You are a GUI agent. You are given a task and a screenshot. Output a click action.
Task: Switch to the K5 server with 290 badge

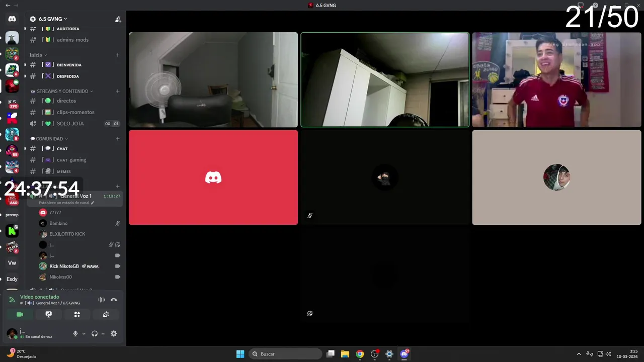[x=12, y=103]
